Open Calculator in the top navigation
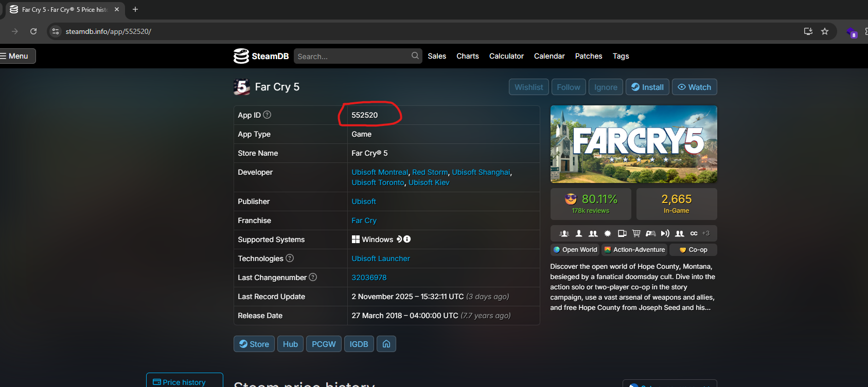The width and height of the screenshot is (868, 387). click(x=506, y=56)
